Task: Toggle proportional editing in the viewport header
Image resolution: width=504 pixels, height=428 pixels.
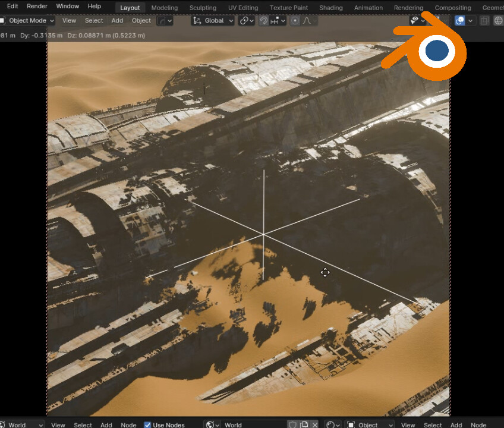Action: click(x=295, y=20)
